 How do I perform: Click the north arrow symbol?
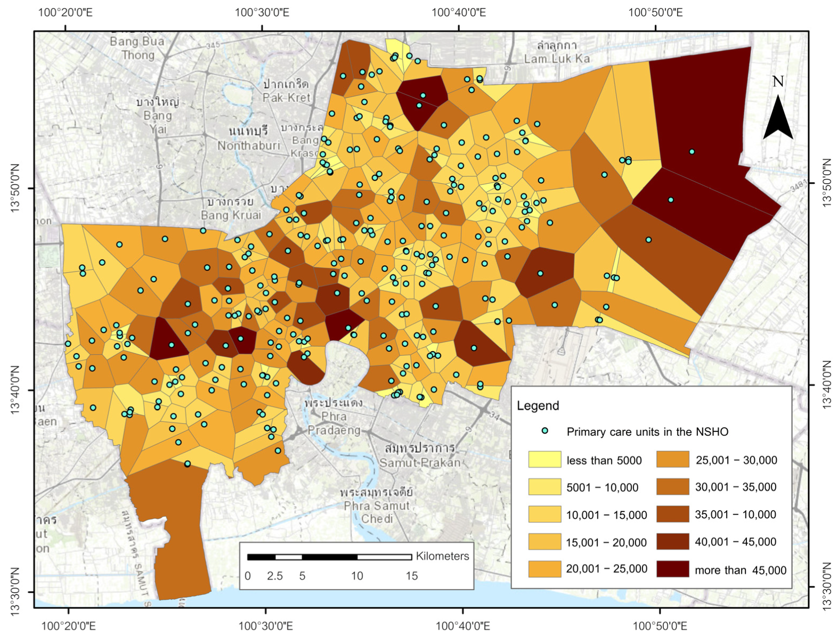[x=778, y=117]
